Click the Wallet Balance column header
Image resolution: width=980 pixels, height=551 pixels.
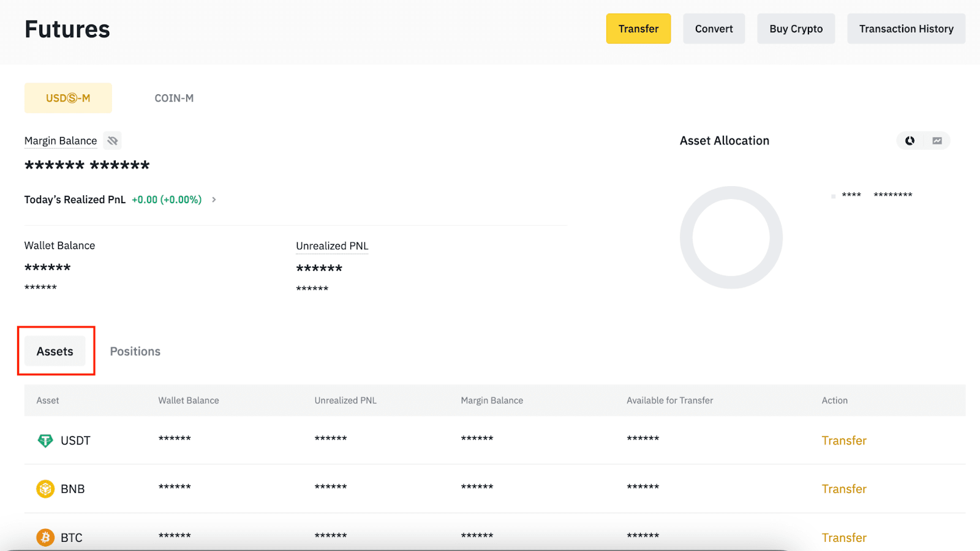click(x=189, y=400)
